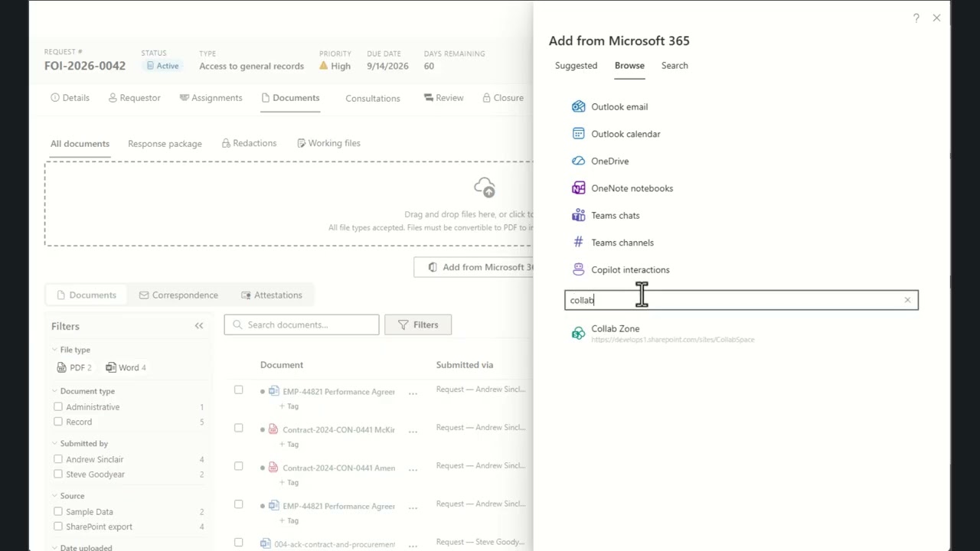Open the help question mark icon

916,18
